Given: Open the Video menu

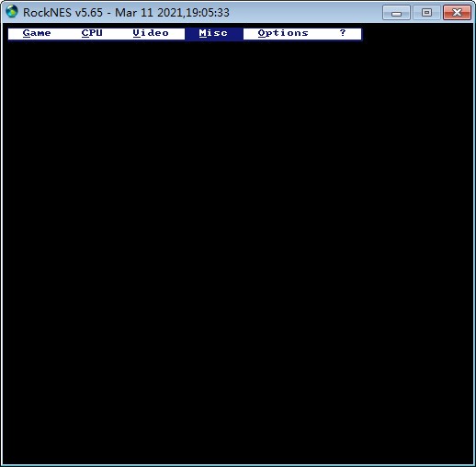Looking at the screenshot, I should pyautogui.click(x=151, y=33).
